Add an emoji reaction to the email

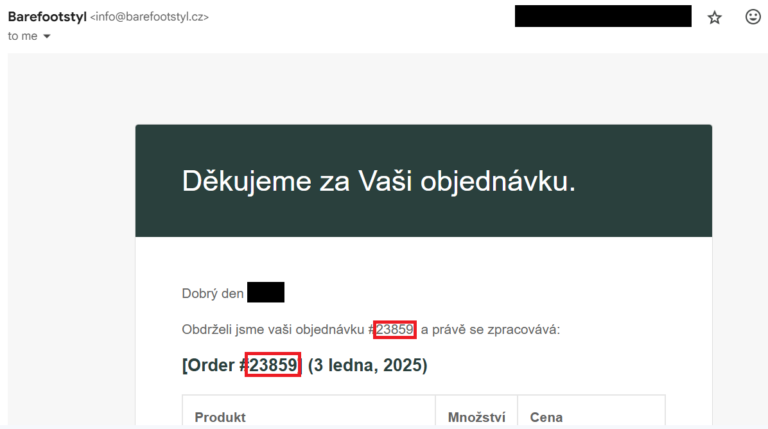tap(753, 17)
